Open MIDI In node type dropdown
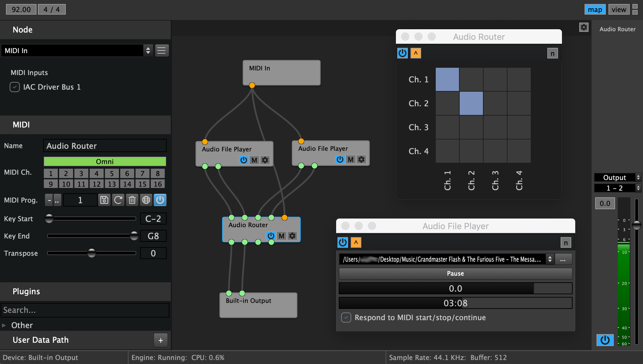643x364 pixels. 148,50
